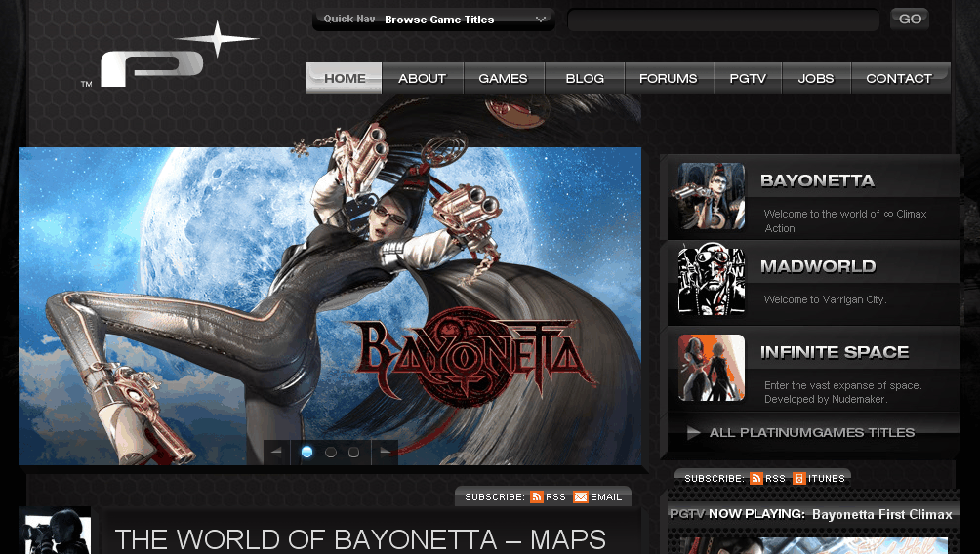Click the iTunes subscribe icon
Viewport: 980px width, 554px height.
pyautogui.click(x=798, y=479)
